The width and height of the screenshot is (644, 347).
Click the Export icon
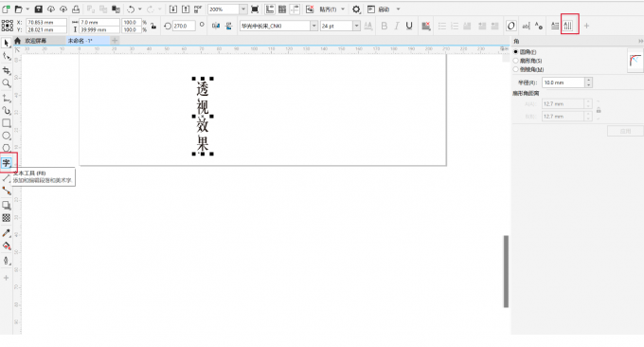pos(186,9)
